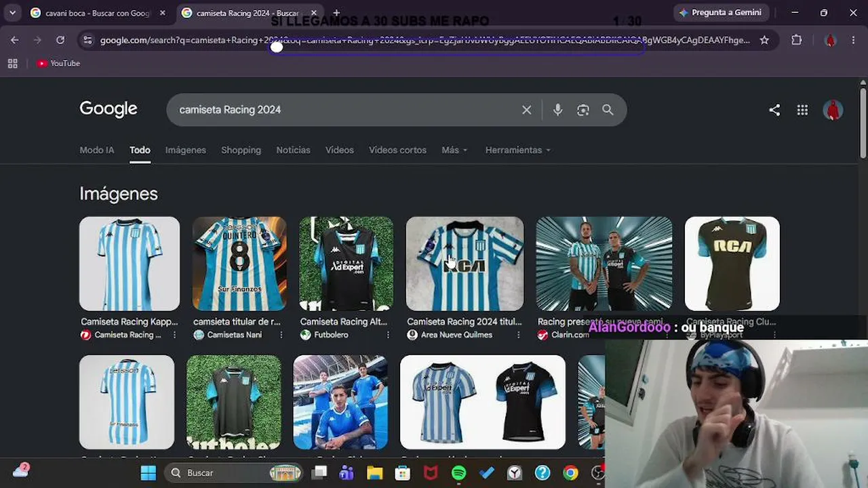Image resolution: width=868 pixels, height=488 pixels.
Task: Open Microsoft Teams from the taskbar
Action: [x=347, y=472]
